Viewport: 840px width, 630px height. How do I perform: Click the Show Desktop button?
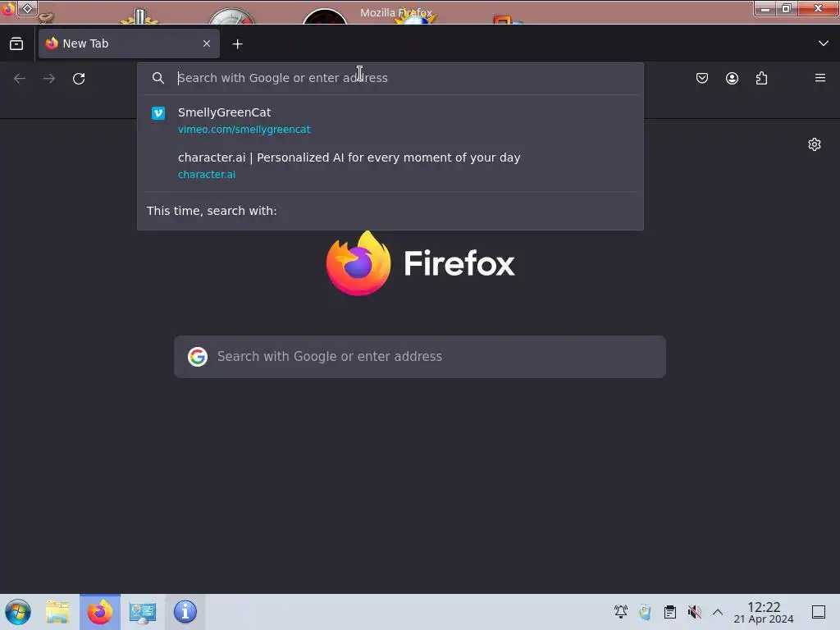point(819,612)
